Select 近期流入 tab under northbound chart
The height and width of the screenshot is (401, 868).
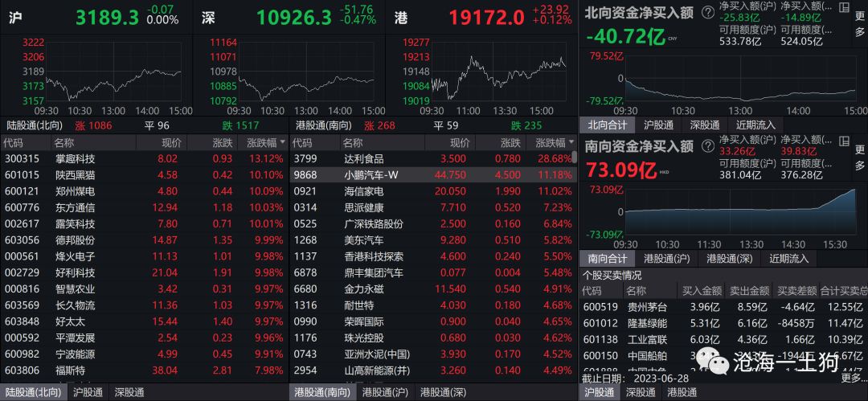coord(755,125)
